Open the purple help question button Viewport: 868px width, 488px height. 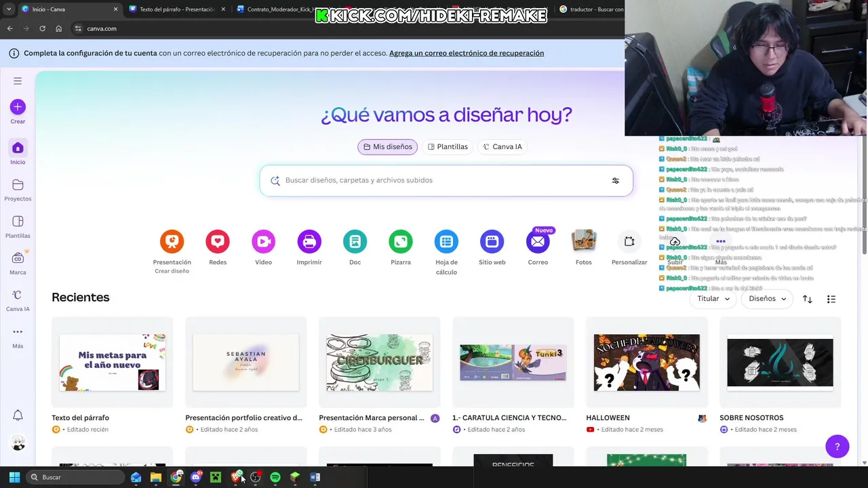(x=837, y=446)
